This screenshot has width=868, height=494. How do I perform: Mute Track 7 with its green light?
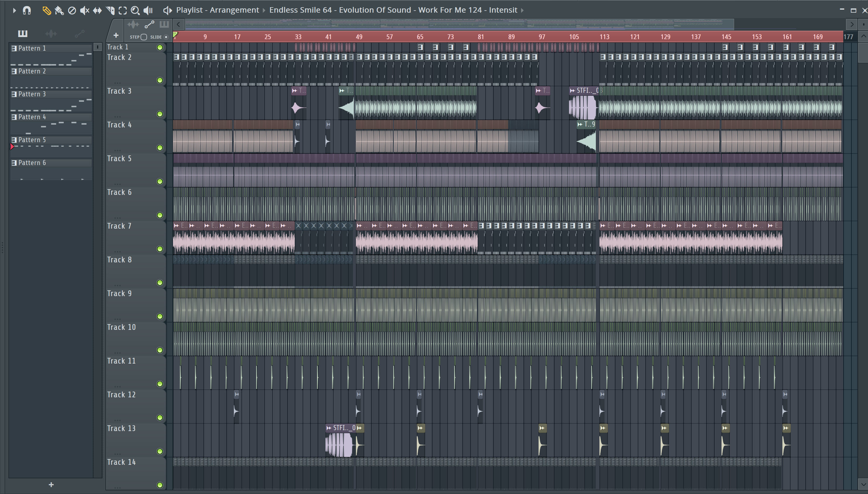coord(159,249)
